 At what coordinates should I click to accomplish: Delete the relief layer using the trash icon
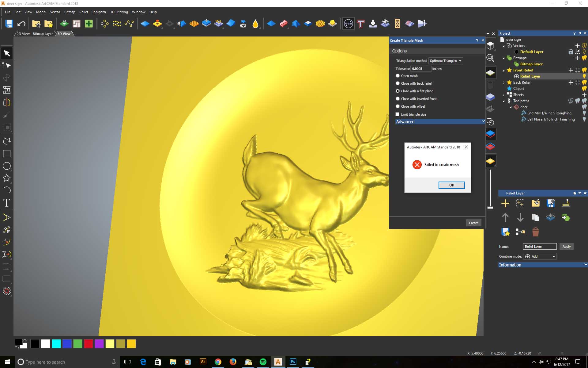pos(536,232)
